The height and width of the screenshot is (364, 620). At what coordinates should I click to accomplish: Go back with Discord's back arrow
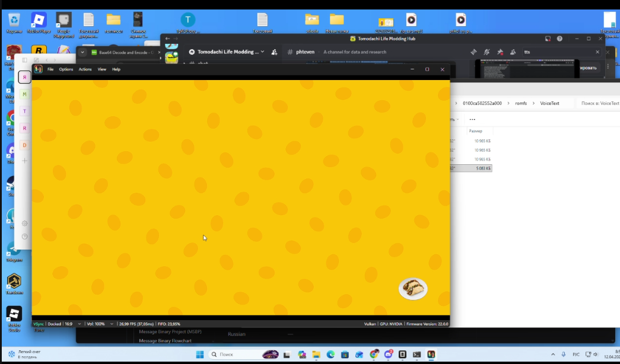click(168, 39)
